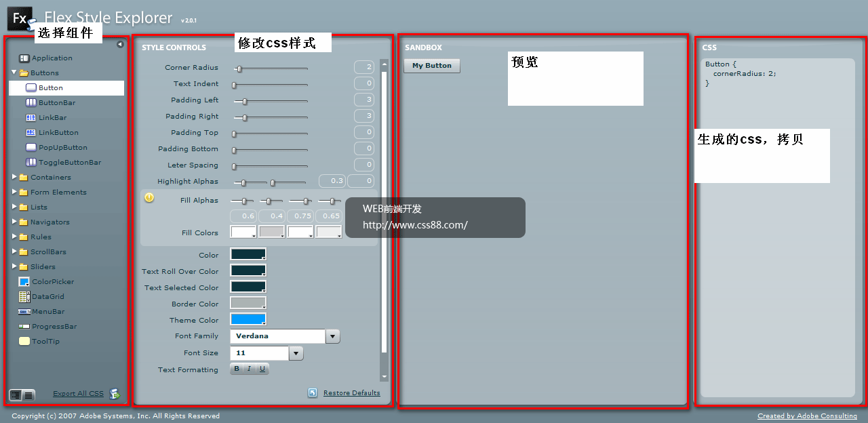Open the Font Size dropdown
This screenshot has width=868, height=423.
pyautogui.click(x=296, y=353)
